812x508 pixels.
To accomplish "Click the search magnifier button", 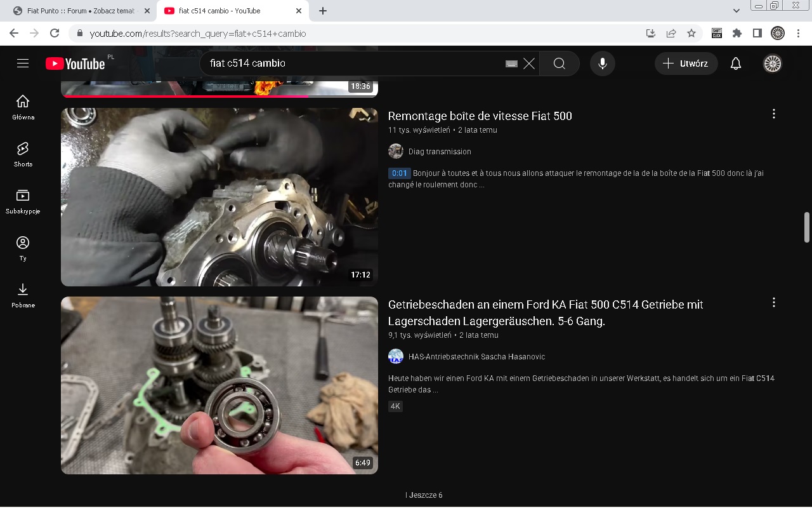I will point(559,63).
